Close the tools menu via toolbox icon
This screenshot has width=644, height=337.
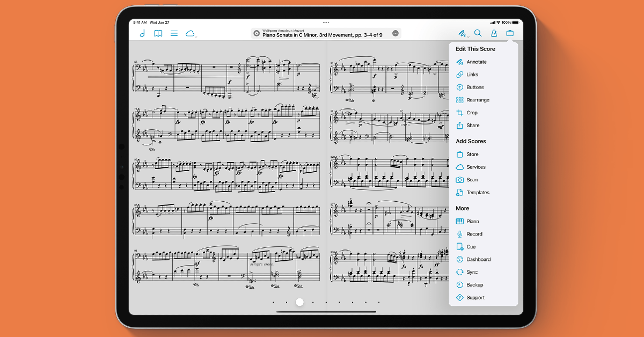(x=510, y=33)
